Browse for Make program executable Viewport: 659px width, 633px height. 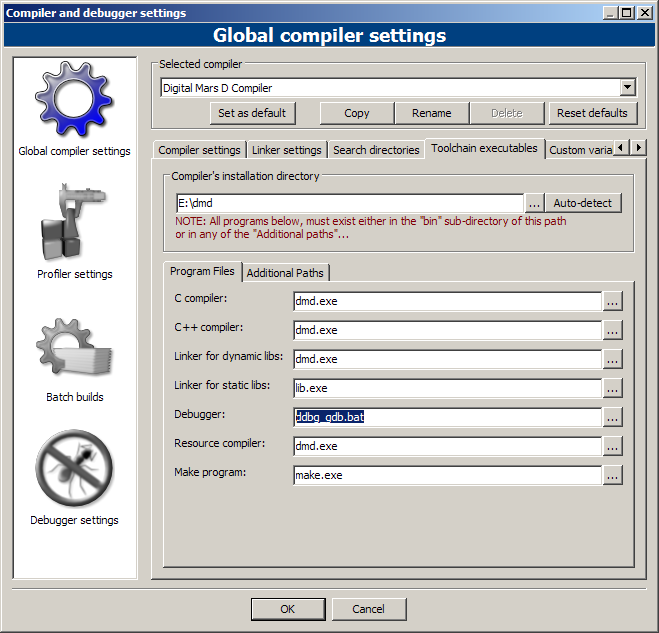612,475
